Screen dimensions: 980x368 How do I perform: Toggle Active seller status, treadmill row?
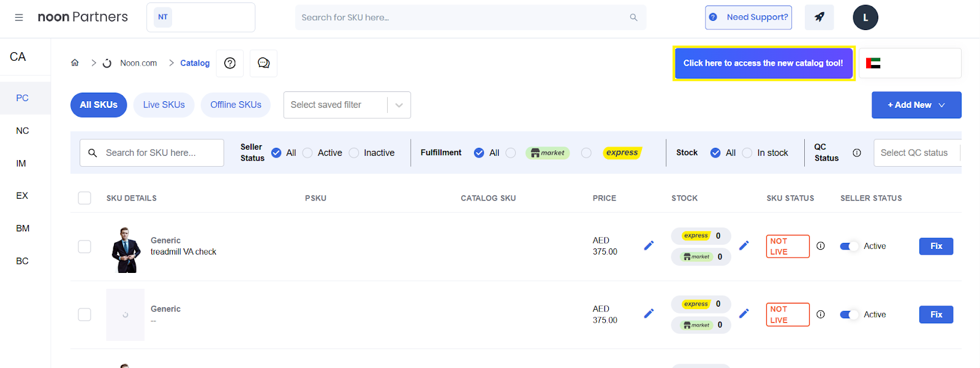(x=849, y=246)
